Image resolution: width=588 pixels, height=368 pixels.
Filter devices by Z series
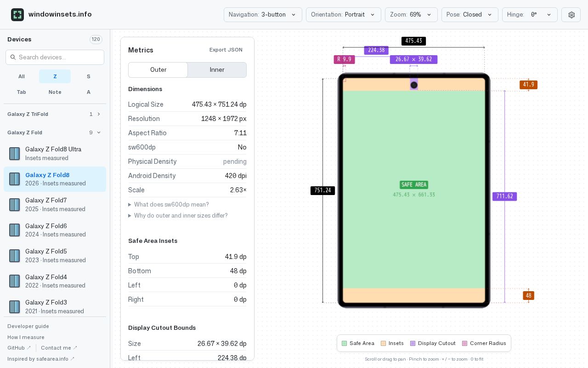pos(55,76)
